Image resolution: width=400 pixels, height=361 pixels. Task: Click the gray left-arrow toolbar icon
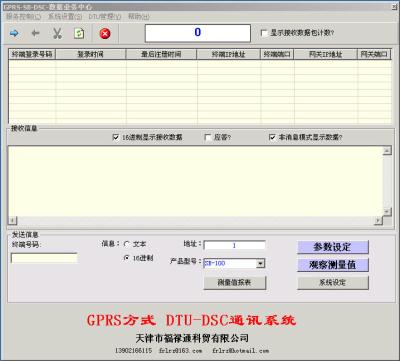coord(35,33)
